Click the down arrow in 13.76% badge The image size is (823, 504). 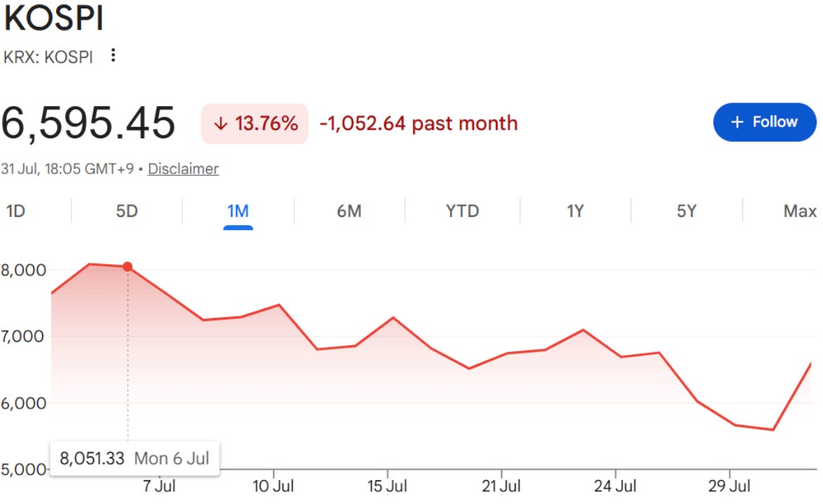tap(221, 124)
